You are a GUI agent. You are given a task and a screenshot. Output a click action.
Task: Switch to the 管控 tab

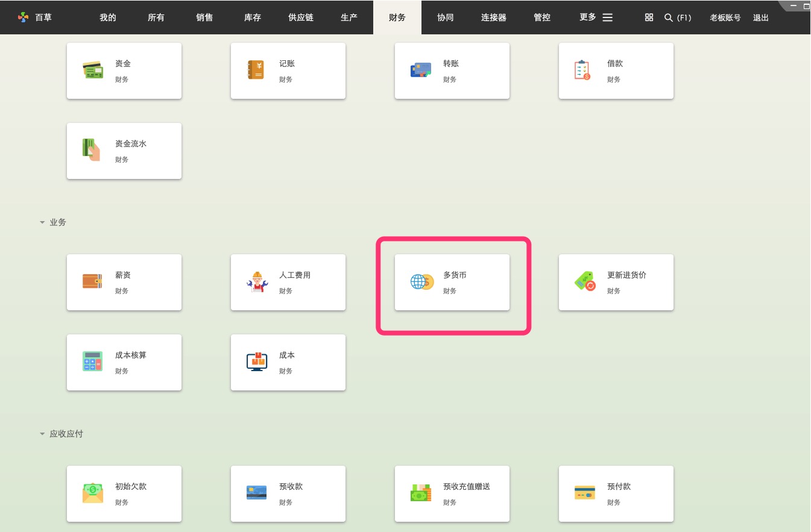(542, 17)
